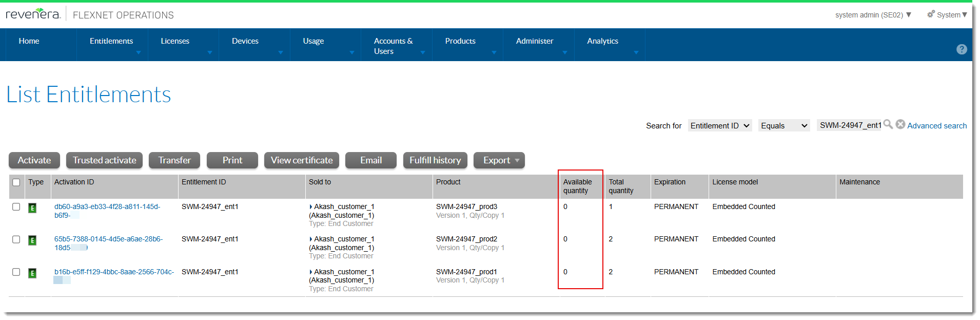The height and width of the screenshot is (320, 980).
Task: Click entitlement type icon for SWM-24947_prod1 row
Action: [x=32, y=273]
